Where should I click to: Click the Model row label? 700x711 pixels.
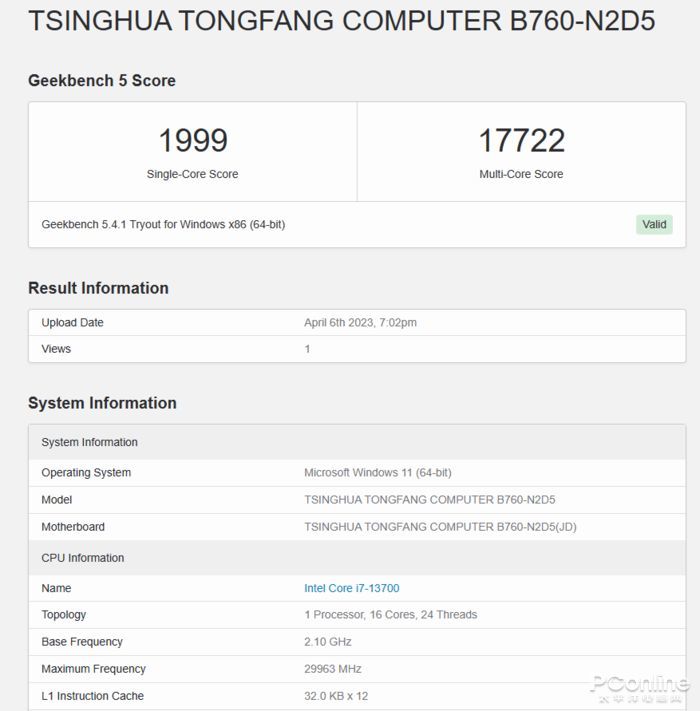(57, 500)
